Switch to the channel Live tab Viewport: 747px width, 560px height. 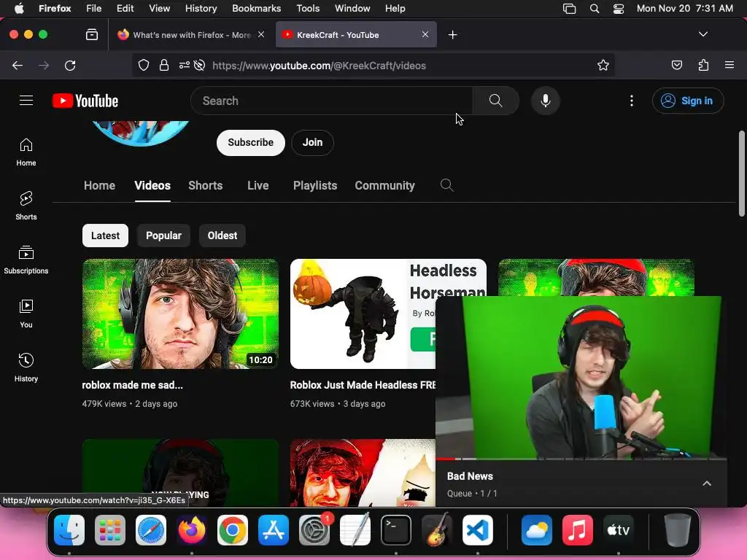point(258,186)
